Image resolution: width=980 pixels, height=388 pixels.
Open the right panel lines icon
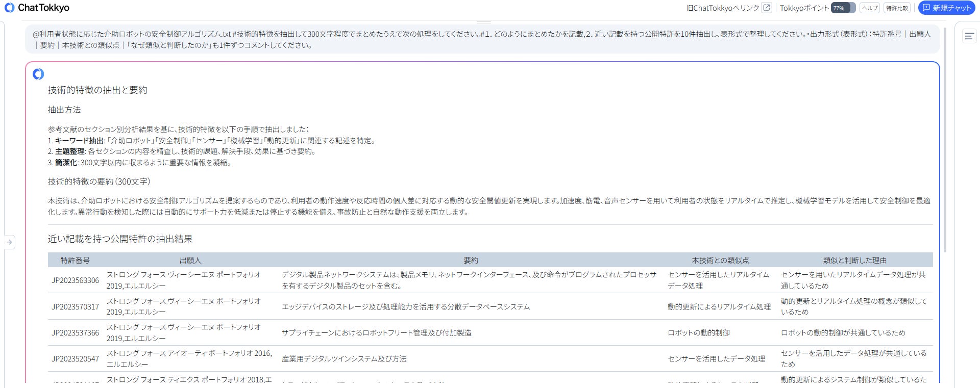(x=969, y=36)
